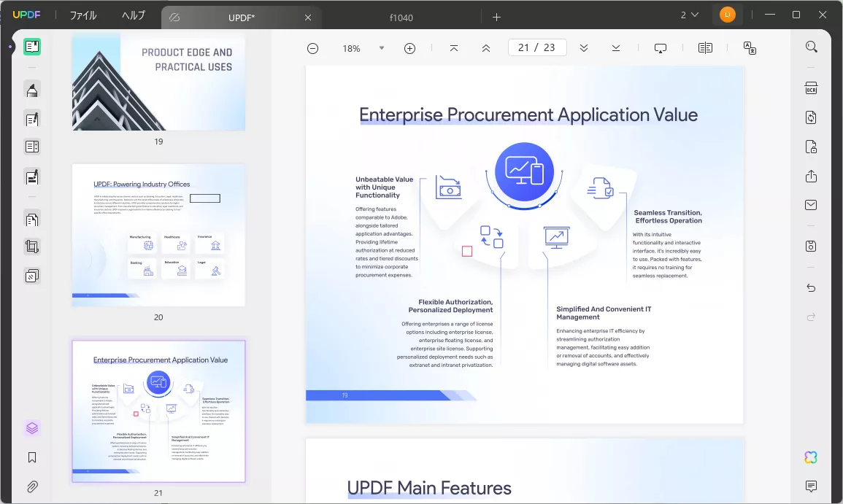Open the Attachments paperclip panel
The height and width of the screenshot is (504, 843).
[x=32, y=486]
